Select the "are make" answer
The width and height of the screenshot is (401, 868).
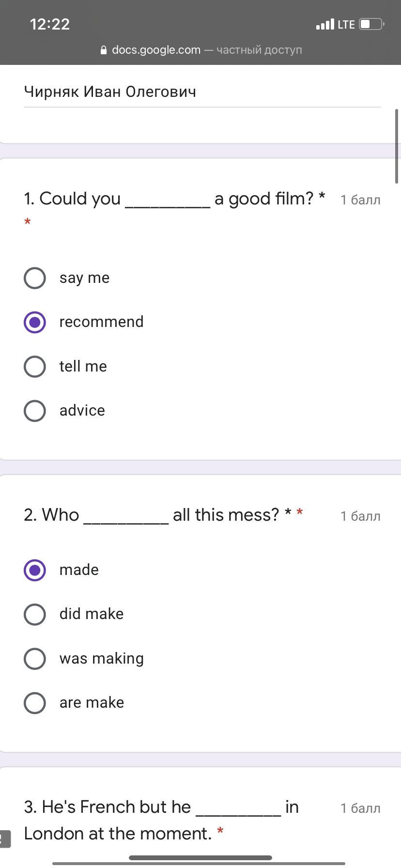coord(35,703)
